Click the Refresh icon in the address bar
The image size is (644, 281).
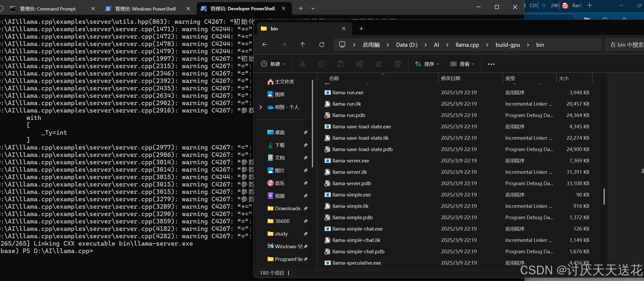click(322, 44)
